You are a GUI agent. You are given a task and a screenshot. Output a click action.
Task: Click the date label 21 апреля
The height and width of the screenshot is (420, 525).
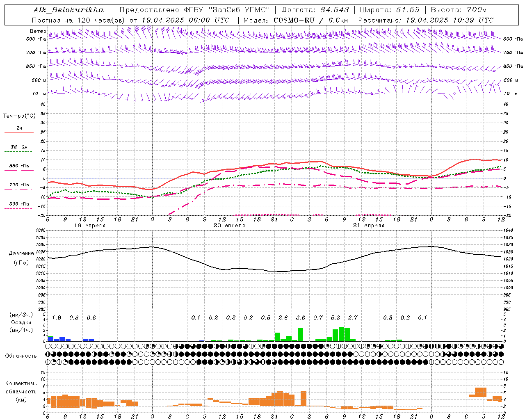click(369, 226)
